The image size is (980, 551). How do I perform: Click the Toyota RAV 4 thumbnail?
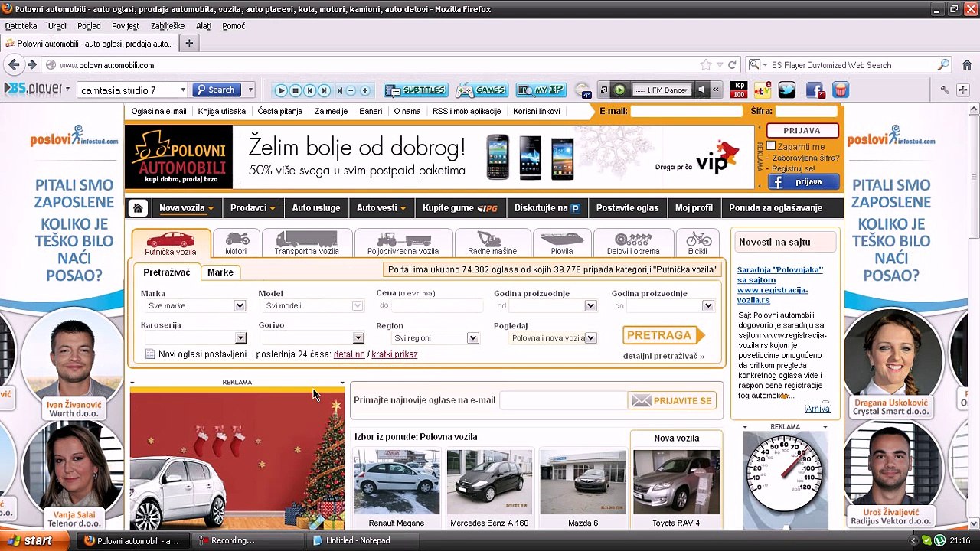pos(676,481)
